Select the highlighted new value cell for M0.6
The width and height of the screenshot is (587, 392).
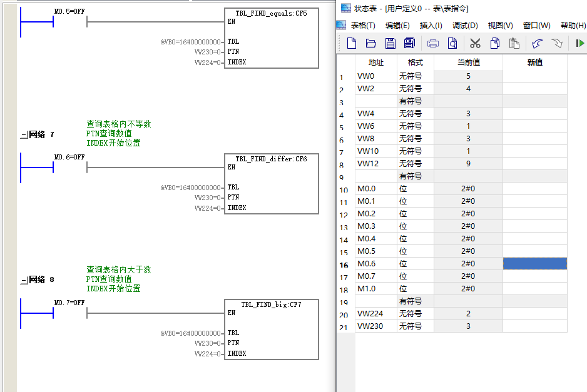pos(535,264)
